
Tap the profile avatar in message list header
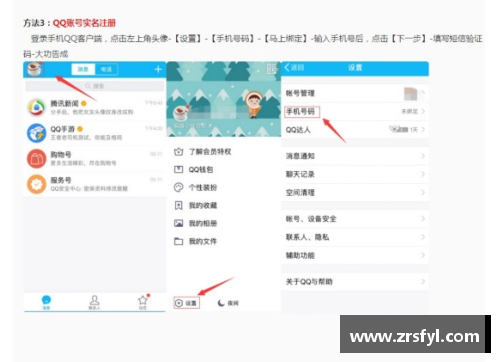tap(35, 69)
